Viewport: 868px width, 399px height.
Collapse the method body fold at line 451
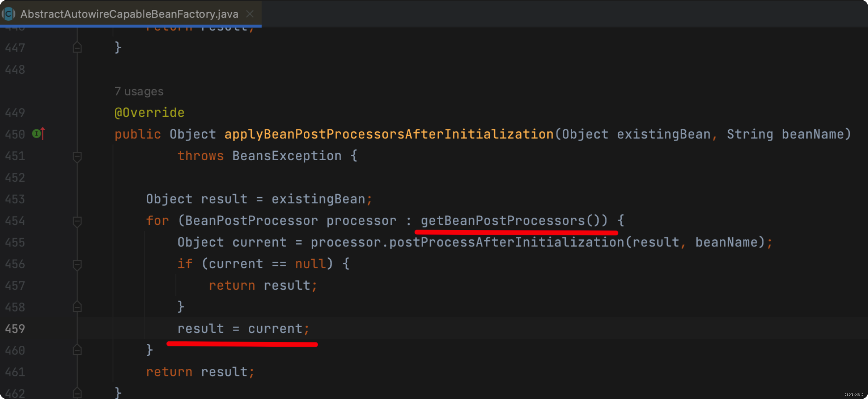[77, 156]
